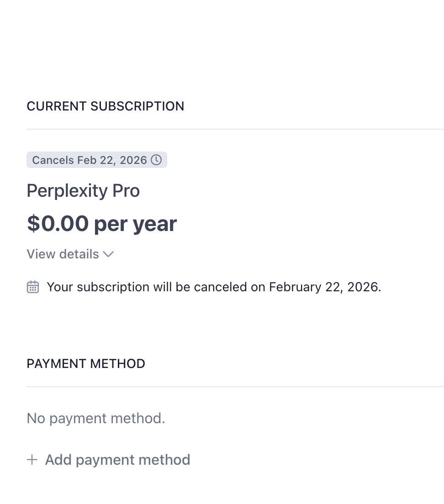Click the "per year" billing interval text
This screenshot has width=444, height=504.
[135, 224]
